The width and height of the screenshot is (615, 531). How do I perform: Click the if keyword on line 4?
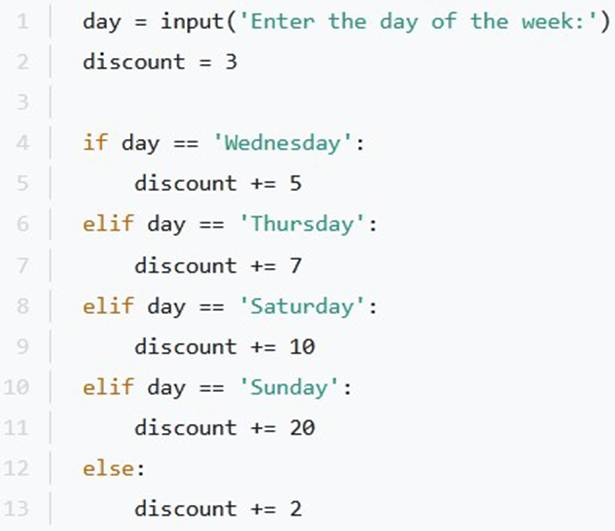pos(95,142)
